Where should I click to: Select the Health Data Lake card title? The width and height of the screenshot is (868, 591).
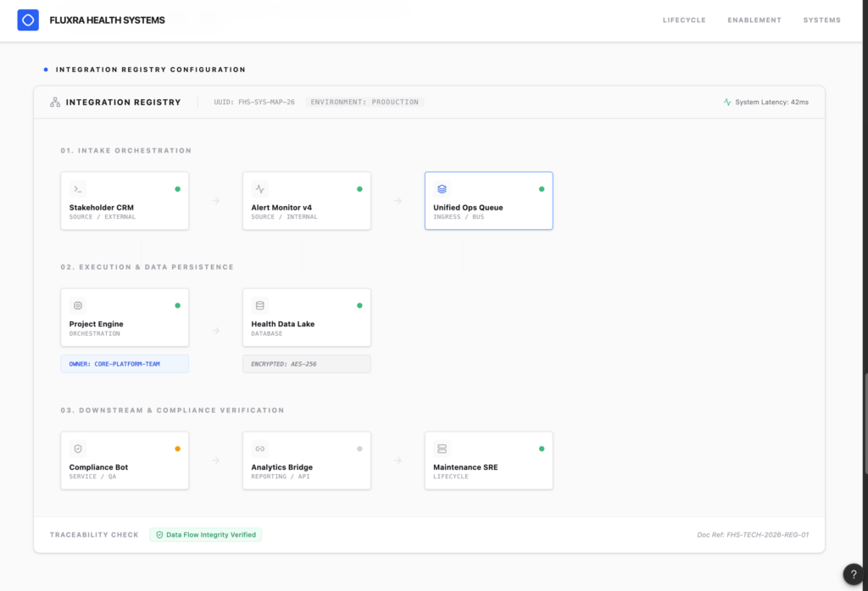click(x=283, y=323)
